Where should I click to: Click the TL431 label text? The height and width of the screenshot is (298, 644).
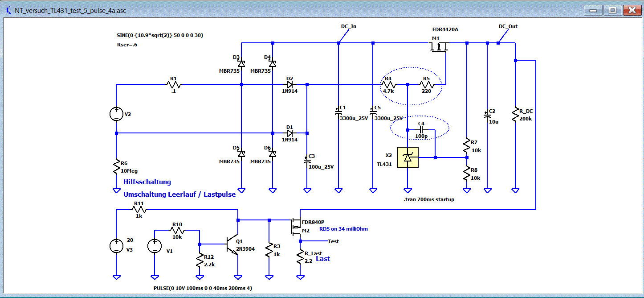click(384, 164)
